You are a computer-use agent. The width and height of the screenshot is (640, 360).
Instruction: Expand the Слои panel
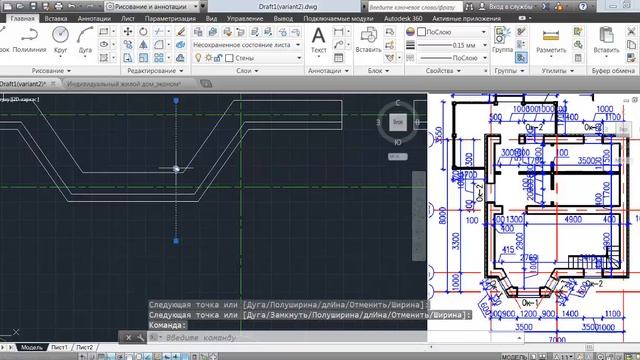[x=247, y=71]
